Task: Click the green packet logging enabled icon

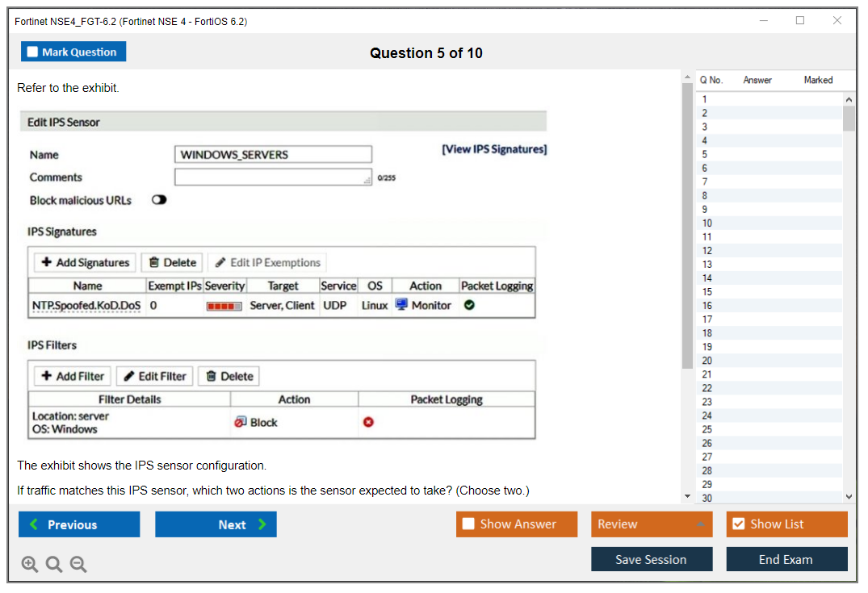Action: (469, 306)
